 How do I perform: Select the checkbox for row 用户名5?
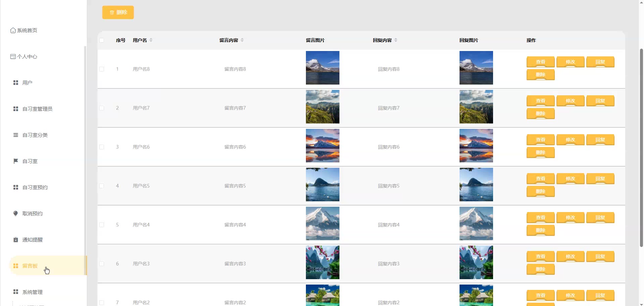click(x=102, y=186)
